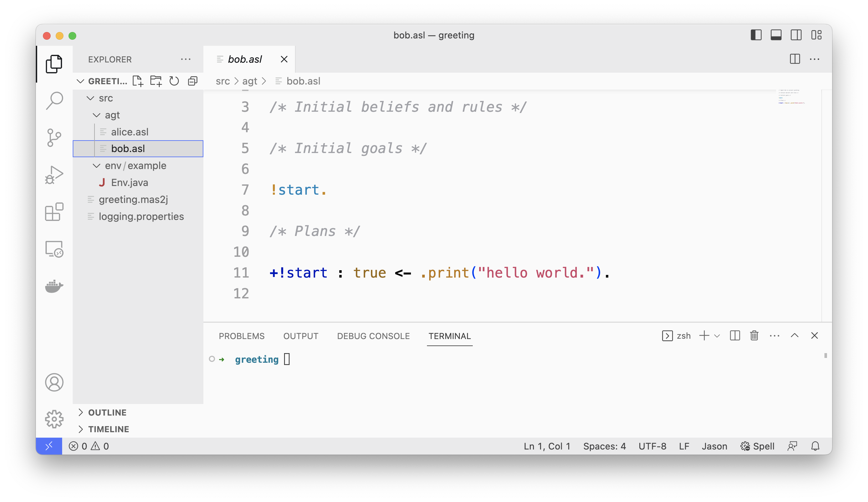This screenshot has height=502, width=868.
Task: Click the Source Control icon in sidebar
Action: click(54, 136)
